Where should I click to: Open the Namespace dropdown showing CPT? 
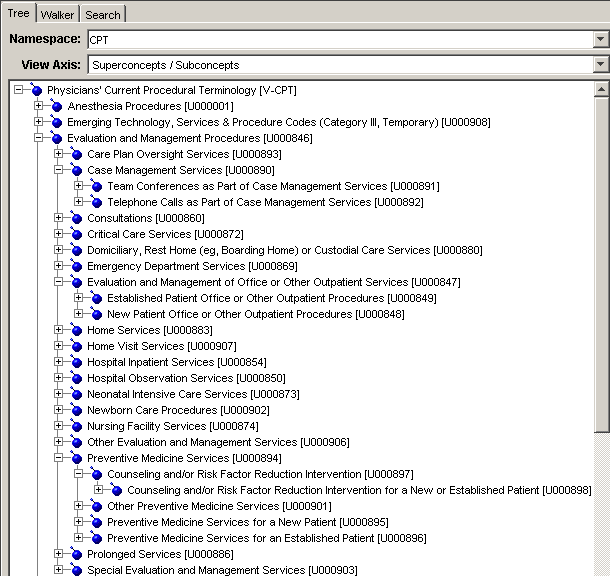pyautogui.click(x=600, y=39)
